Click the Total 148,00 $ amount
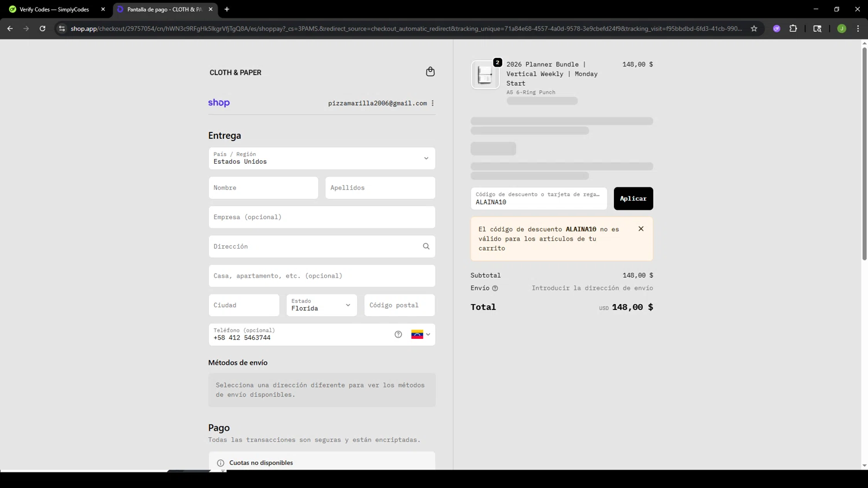This screenshot has width=868, height=488. 632,307
